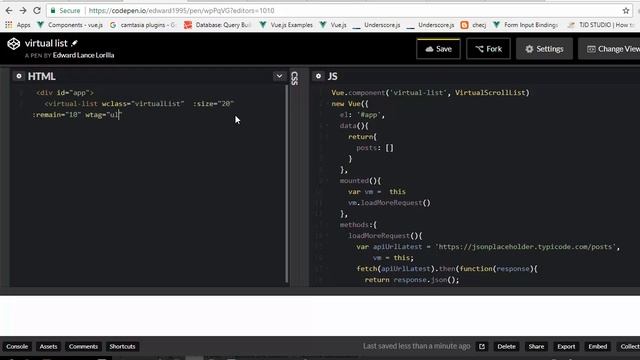Click the HTML editor vertical scrollbar

pyautogui.click(x=287, y=184)
